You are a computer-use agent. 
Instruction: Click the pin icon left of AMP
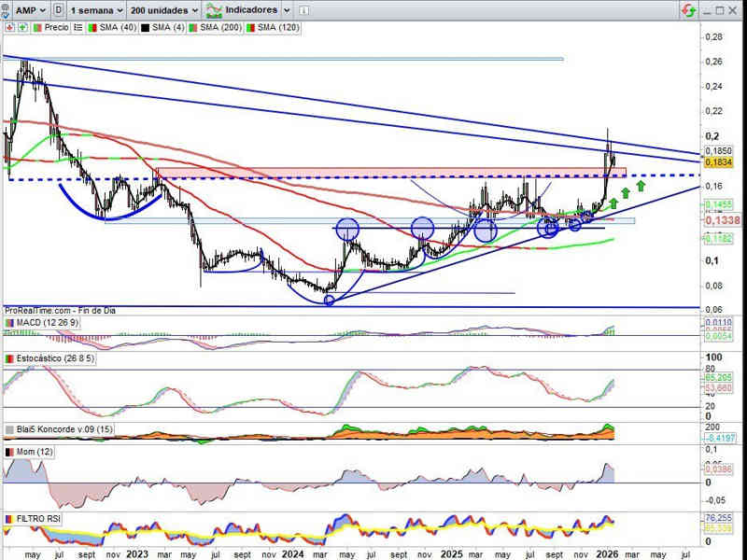tap(6, 10)
